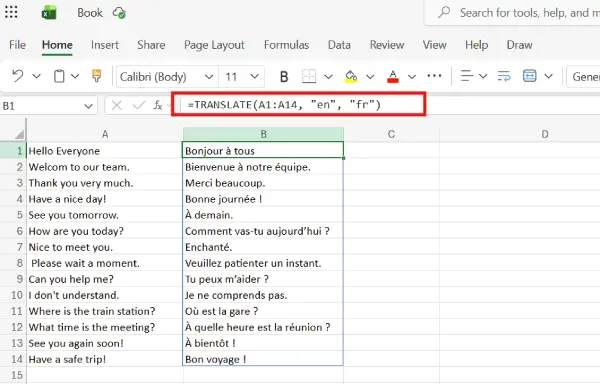Select column B header
This screenshot has width=600, height=384.
[263, 134]
